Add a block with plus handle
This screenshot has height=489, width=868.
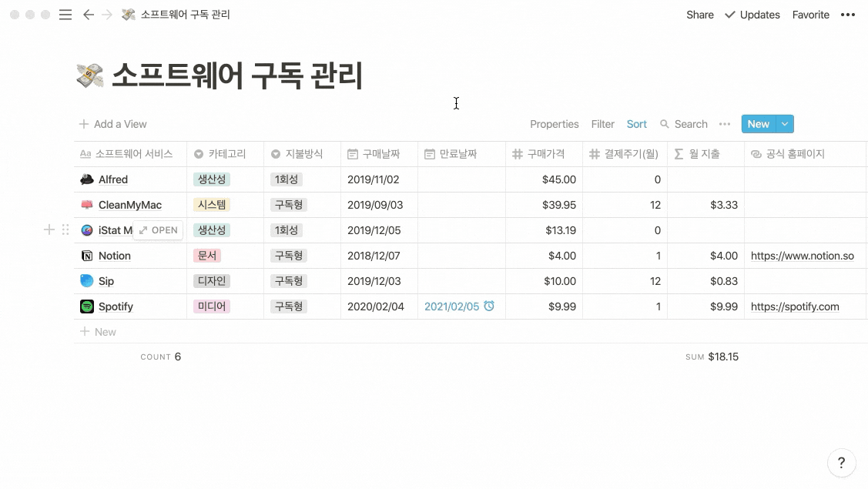click(x=49, y=229)
